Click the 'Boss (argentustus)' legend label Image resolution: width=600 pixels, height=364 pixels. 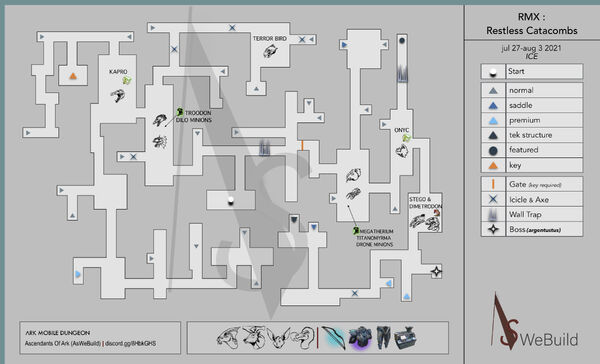pos(535,230)
